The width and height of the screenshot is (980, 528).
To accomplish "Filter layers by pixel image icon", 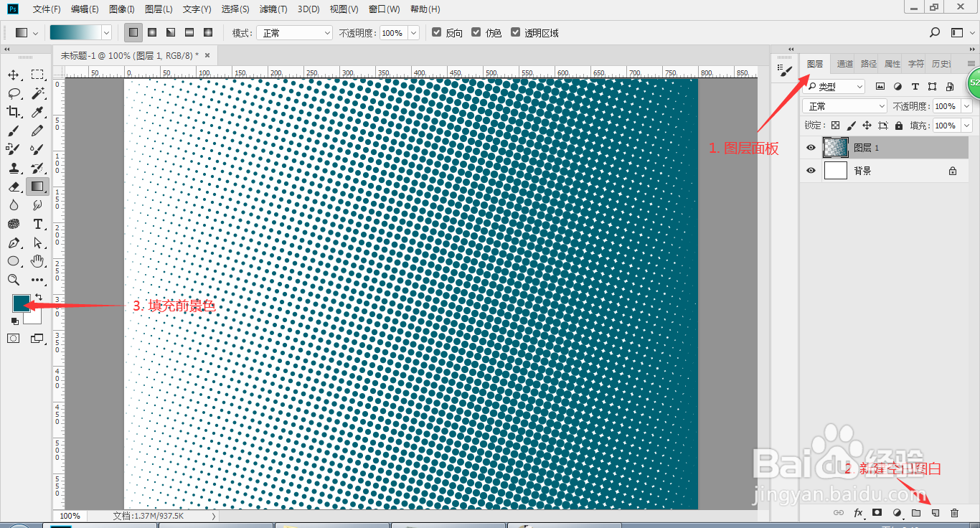I will pos(879,87).
